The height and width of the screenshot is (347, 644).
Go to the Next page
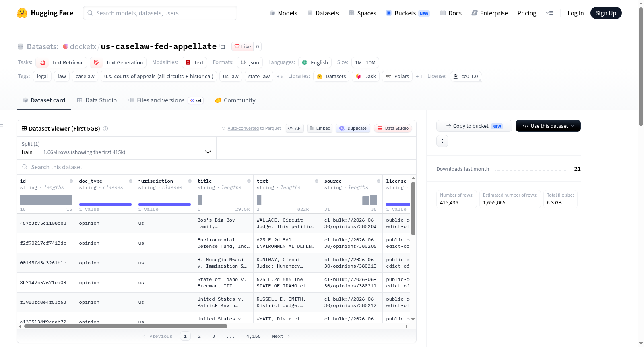click(281, 336)
